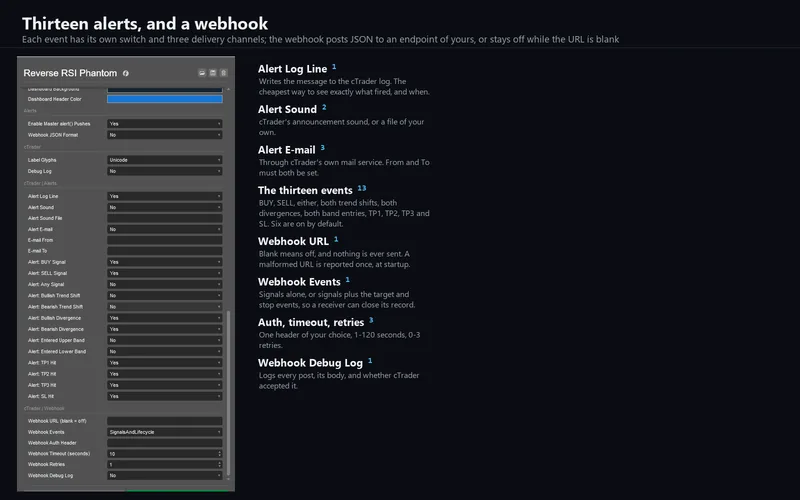Viewport: 800px width, 500px height.
Task: Open the Webhook JSON Format dropdown
Action: point(165,135)
